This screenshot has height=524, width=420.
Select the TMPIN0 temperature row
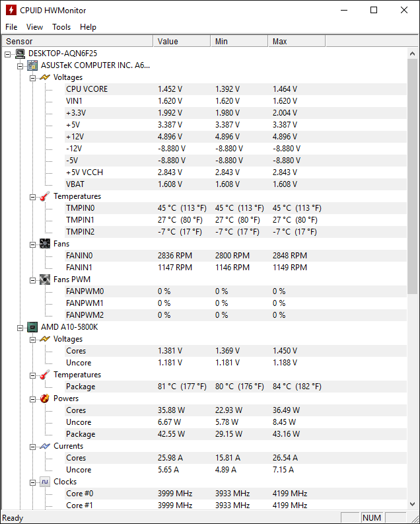236,208
